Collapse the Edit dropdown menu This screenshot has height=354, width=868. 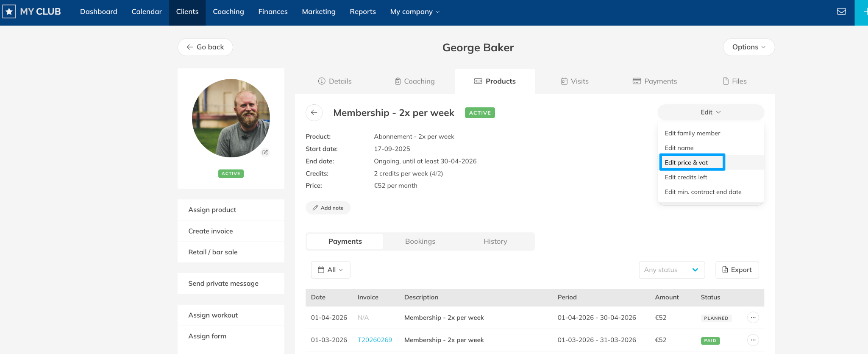[x=710, y=112]
